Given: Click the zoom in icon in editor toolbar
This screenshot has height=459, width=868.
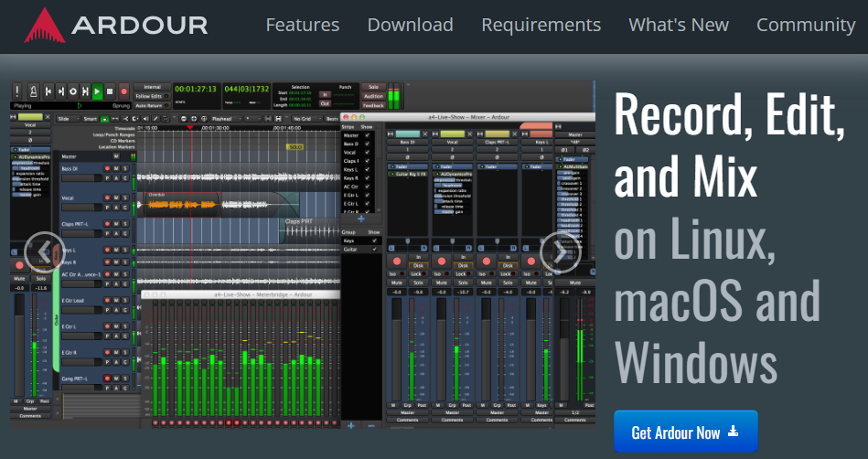Looking at the screenshot, I should (x=194, y=119).
